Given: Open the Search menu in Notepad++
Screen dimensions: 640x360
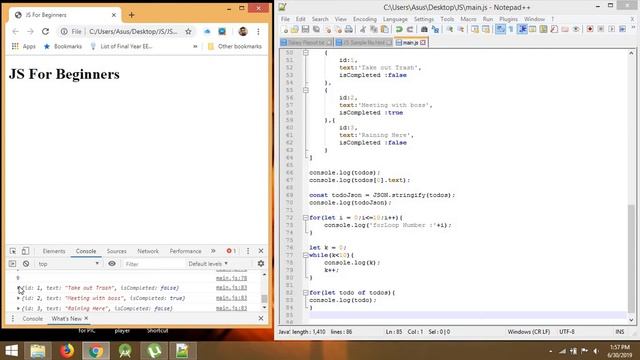Looking at the screenshot, I should click(320, 19).
